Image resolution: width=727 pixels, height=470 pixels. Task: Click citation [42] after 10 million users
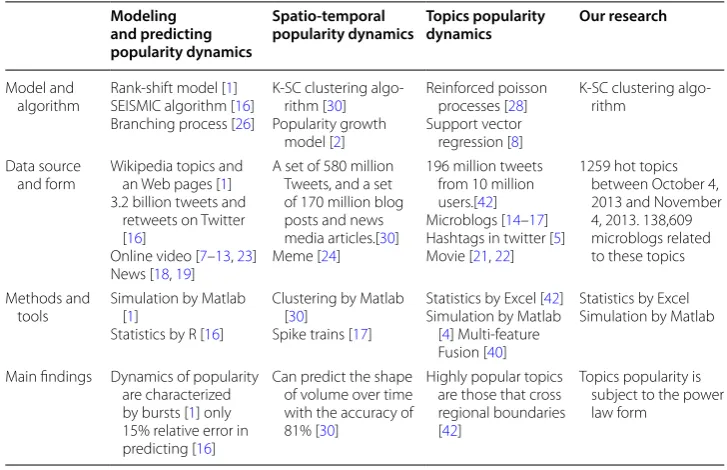coord(486,202)
